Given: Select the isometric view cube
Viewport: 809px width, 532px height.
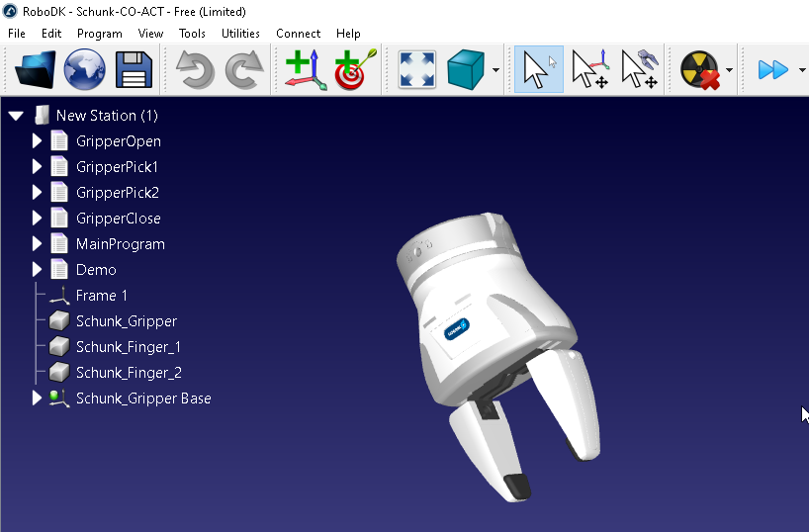Looking at the screenshot, I should pos(466,69).
